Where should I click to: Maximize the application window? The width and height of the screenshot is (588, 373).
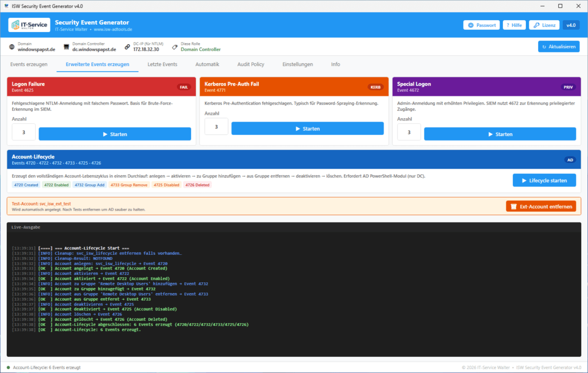tap(560, 6)
